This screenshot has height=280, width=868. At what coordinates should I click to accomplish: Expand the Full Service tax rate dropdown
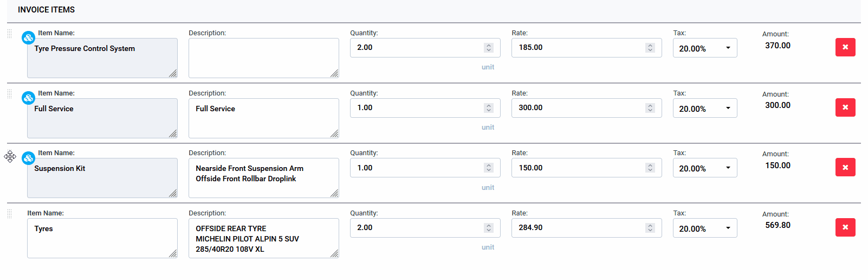point(704,109)
